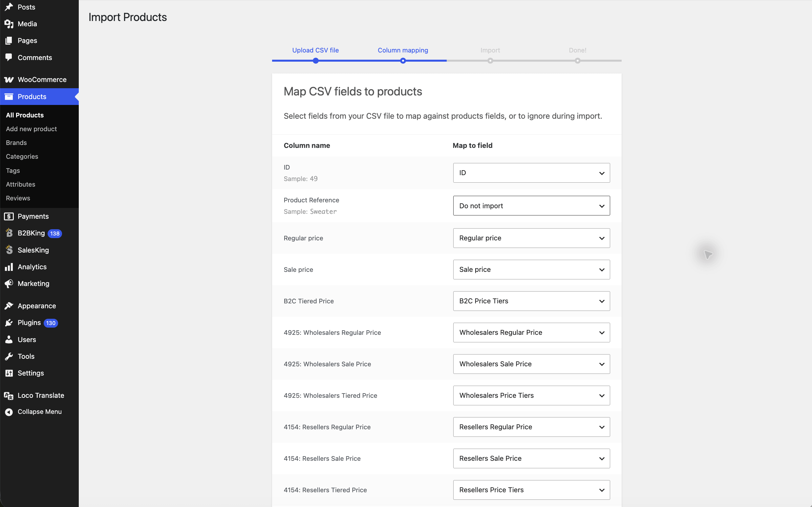
Task: Click the Collapse Menu arrow icon
Action: (9, 412)
